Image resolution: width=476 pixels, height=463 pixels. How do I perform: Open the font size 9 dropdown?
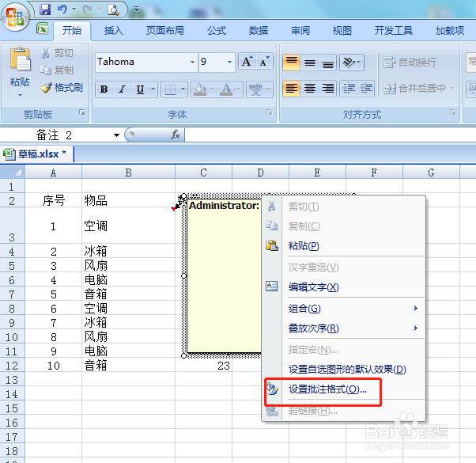click(x=230, y=62)
